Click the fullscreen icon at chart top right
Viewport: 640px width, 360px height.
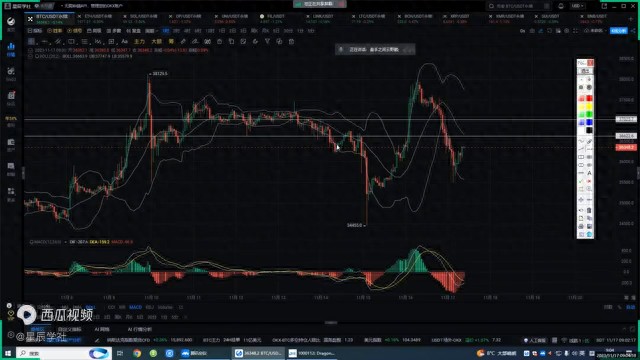coord(575,31)
